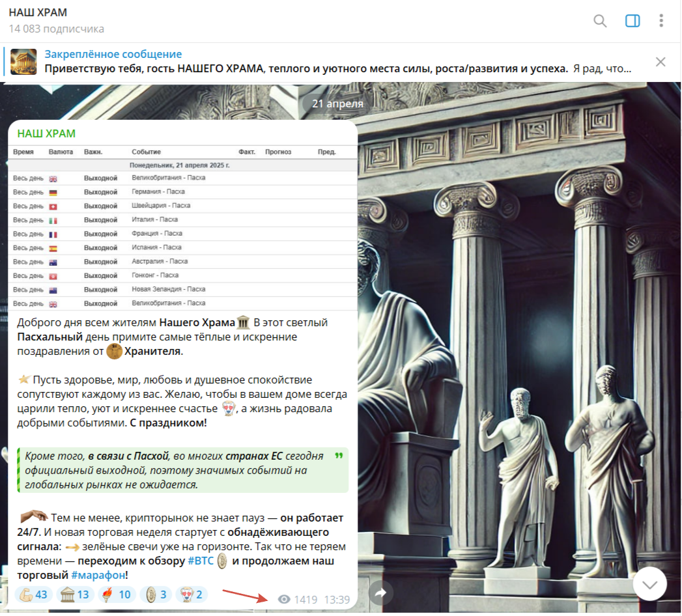This screenshot has width=682, height=616.
Task: Click 'Понедельник, 21 апреля 2025 г.' date row
Action: 182,165
